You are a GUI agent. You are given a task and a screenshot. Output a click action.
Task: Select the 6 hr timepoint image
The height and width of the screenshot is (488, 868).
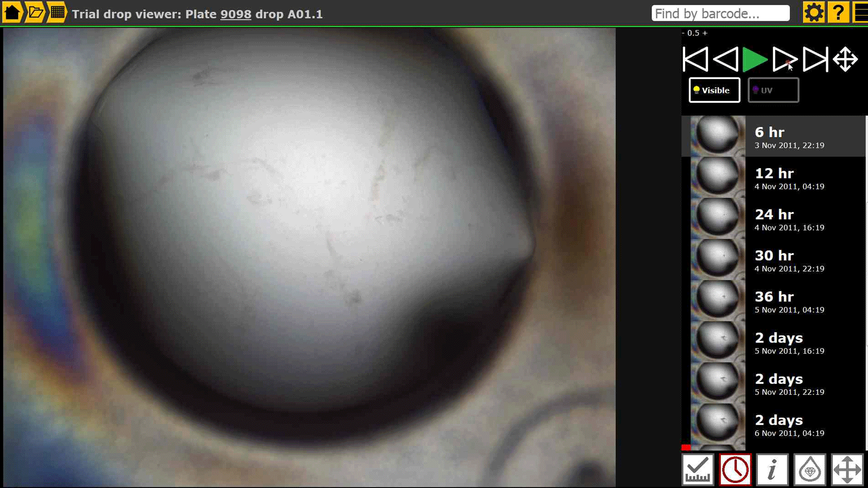(x=774, y=137)
